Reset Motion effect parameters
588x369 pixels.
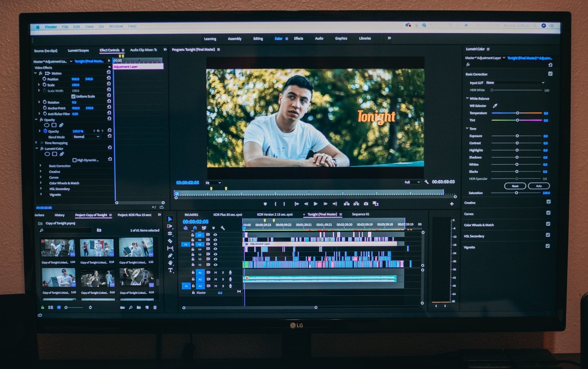click(108, 72)
